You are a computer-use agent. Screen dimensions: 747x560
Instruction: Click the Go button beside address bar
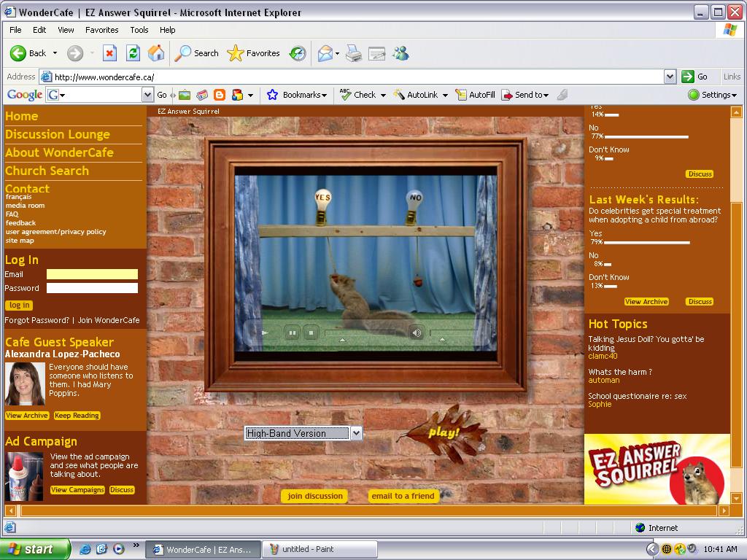coord(695,77)
